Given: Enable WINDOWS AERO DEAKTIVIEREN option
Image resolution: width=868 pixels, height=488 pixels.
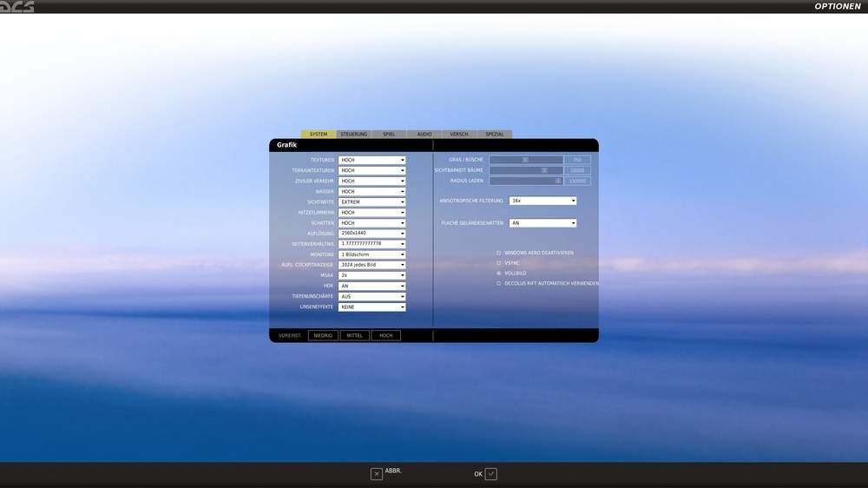Looking at the screenshot, I should pyautogui.click(x=499, y=253).
